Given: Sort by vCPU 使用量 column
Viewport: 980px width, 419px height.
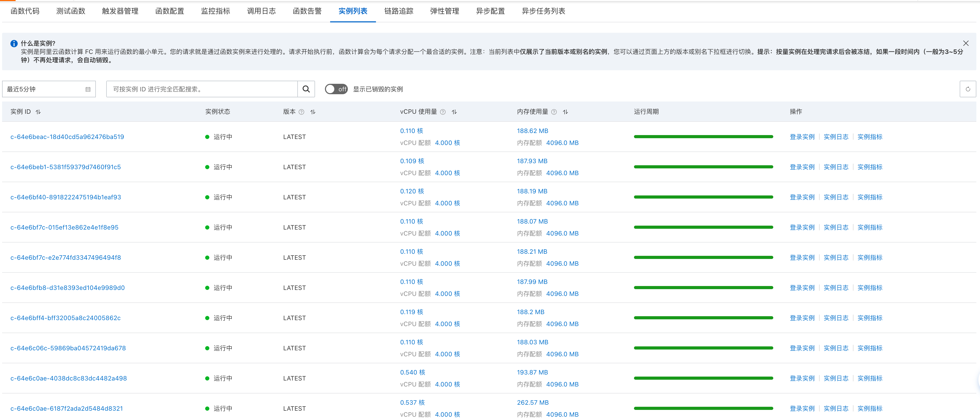Looking at the screenshot, I should pos(454,112).
